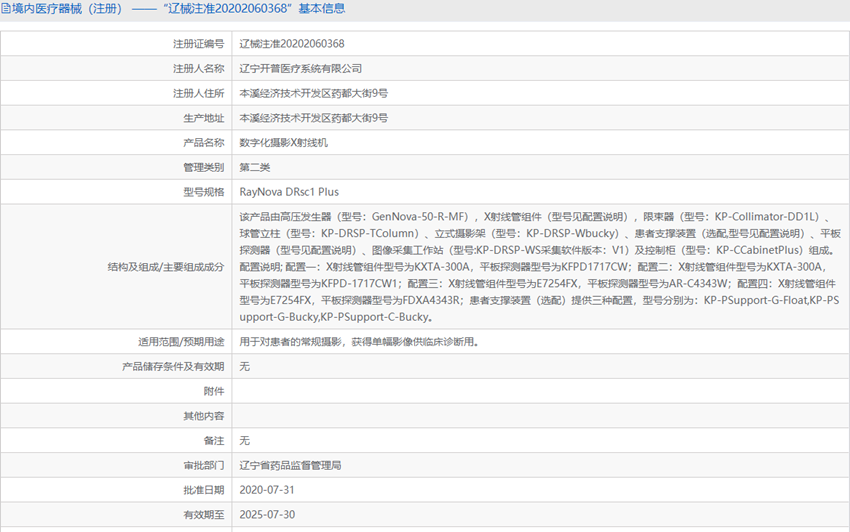This screenshot has width=850, height=532.
Task: Click the 适用范围/预期用途 label
Action: [x=181, y=342]
